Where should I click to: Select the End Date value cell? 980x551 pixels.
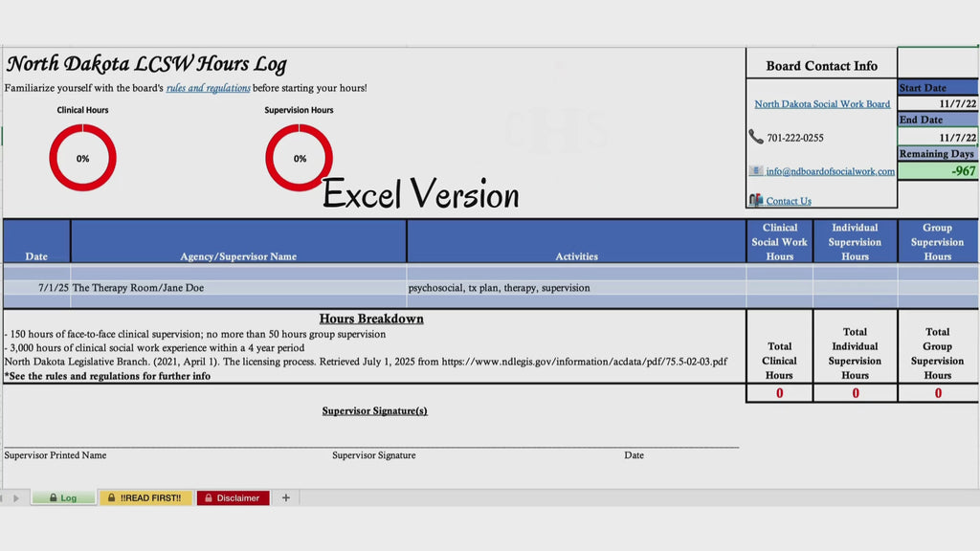938,137
